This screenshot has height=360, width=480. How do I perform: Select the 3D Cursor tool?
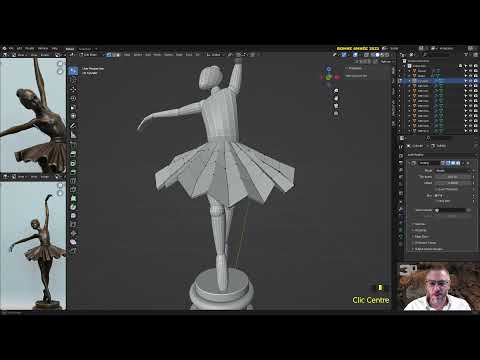point(73,80)
